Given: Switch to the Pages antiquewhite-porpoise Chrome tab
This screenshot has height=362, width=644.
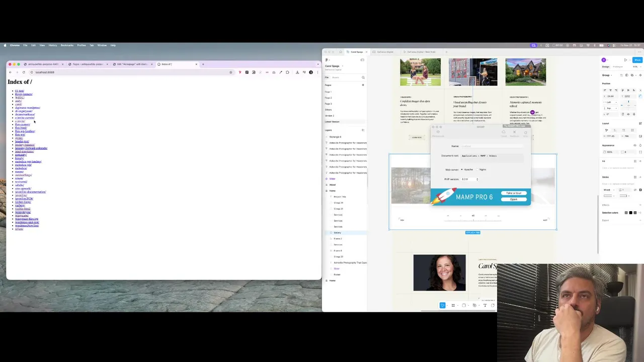Looking at the screenshot, I should [88, 64].
